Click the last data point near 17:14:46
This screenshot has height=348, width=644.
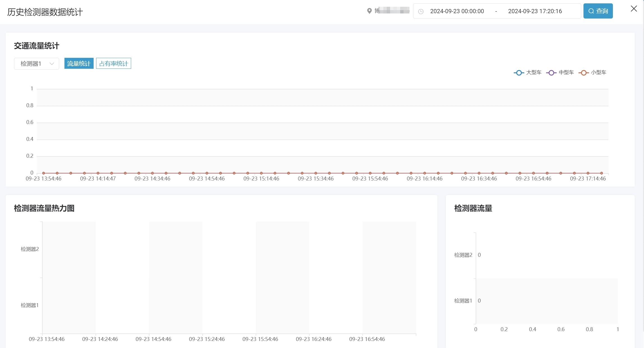point(601,173)
